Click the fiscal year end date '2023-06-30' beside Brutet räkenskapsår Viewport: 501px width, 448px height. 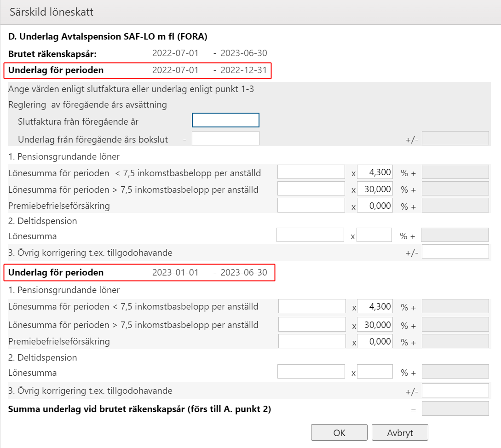pyautogui.click(x=244, y=53)
